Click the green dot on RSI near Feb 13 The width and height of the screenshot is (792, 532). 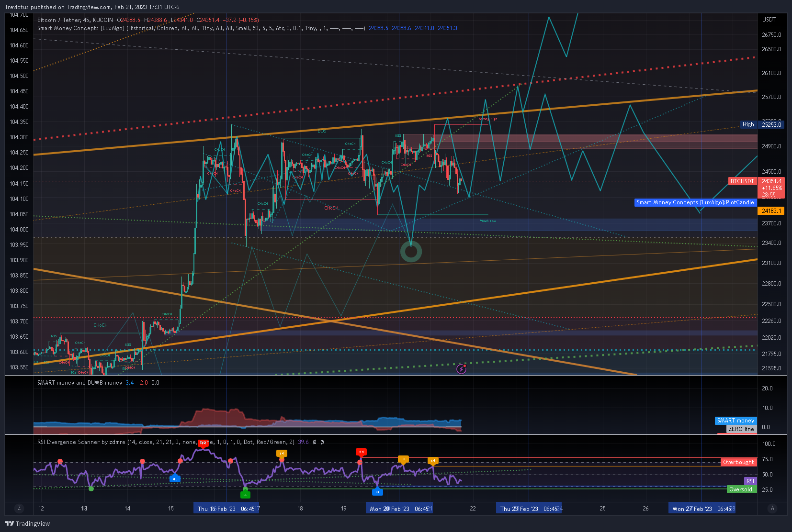click(x=91, y=488)
